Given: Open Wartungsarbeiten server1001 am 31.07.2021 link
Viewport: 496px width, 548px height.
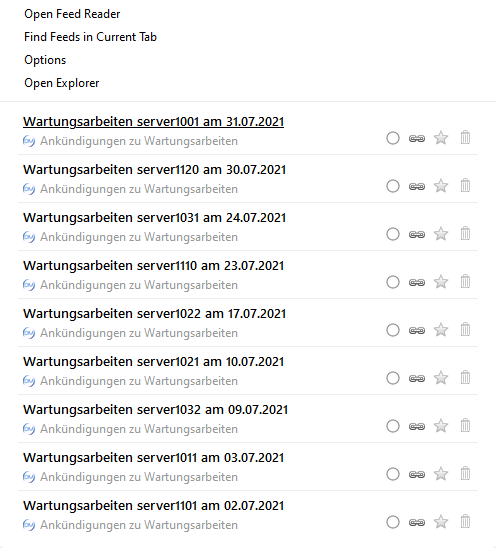Looking at the screenshot, I should [x=153, y=122].
